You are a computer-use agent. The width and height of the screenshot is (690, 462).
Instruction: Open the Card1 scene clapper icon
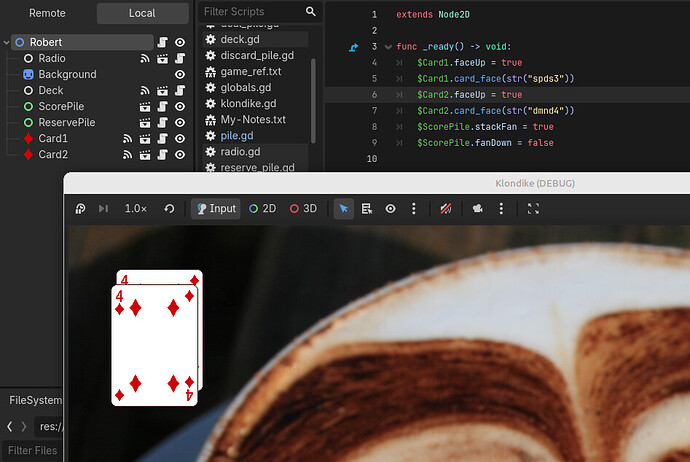pyautogui.click(x=145, y=139)
